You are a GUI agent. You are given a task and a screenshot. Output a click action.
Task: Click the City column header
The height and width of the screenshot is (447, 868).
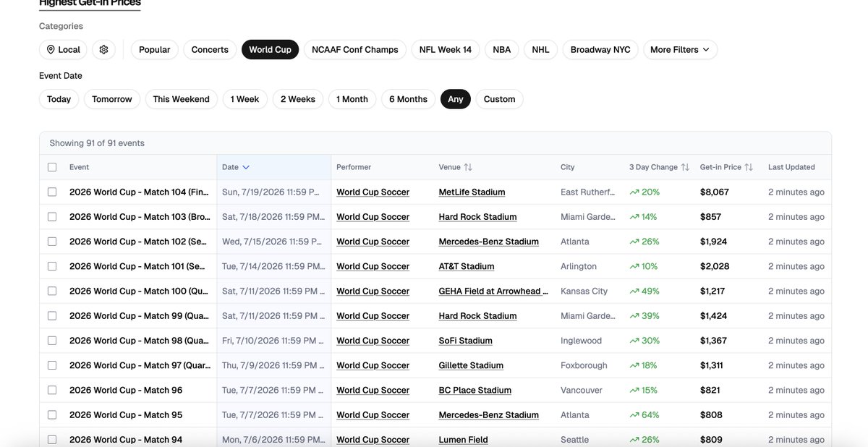[x=568, y=167]
